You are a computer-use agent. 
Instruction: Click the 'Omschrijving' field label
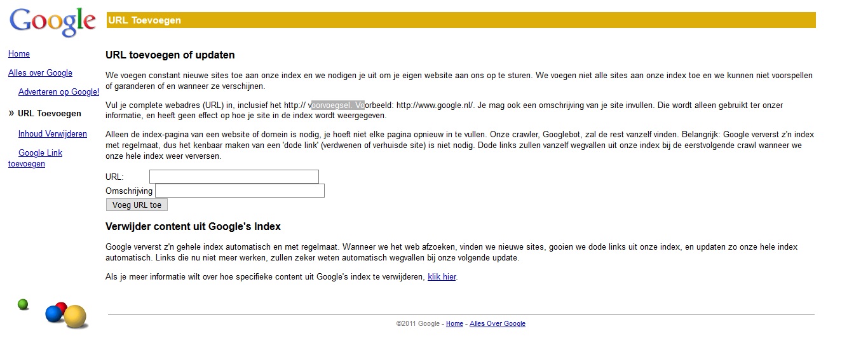[x=129, y=191]
